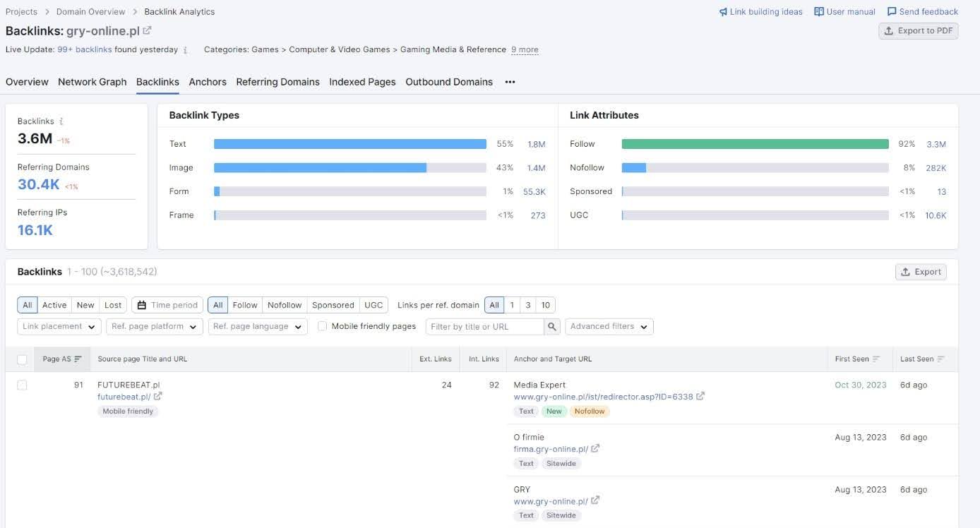Open Indexed Pages tab
Screen dimensions: 980x528
pyautogui.click(x=362, y=82)
